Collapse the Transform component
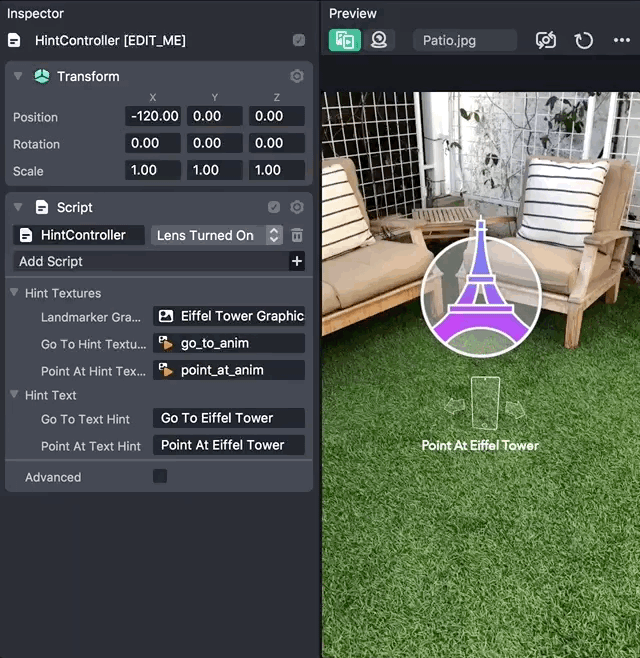The height and width of the screenshot is (658, 640). click(18, 76)
